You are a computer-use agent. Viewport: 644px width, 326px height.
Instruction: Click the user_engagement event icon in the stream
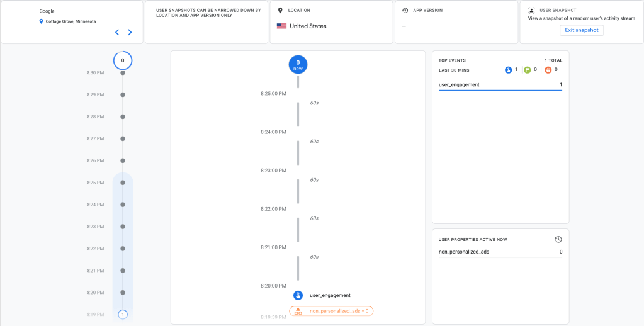point(298,295)
